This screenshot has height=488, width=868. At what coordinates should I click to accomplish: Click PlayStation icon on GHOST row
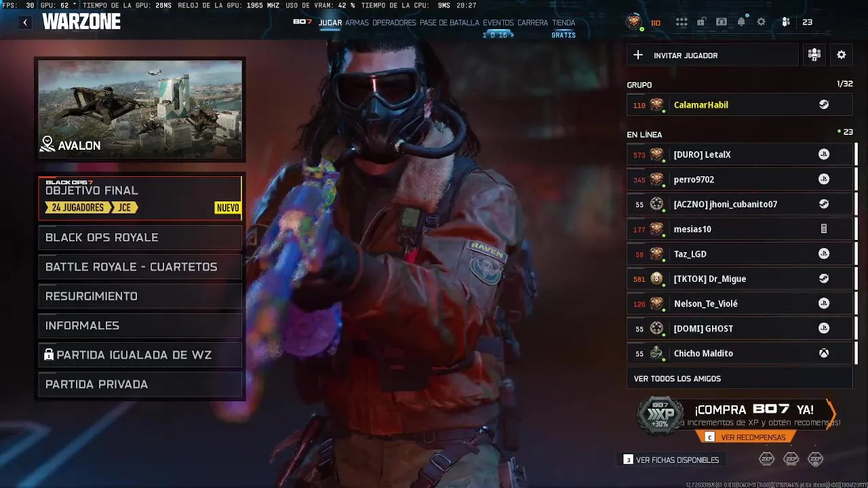click(x=824, y=329)
